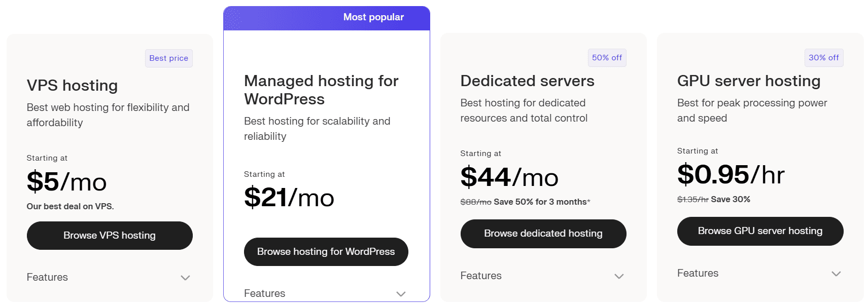Expand Features chevron in WordPress hosting card

(401, 294)
